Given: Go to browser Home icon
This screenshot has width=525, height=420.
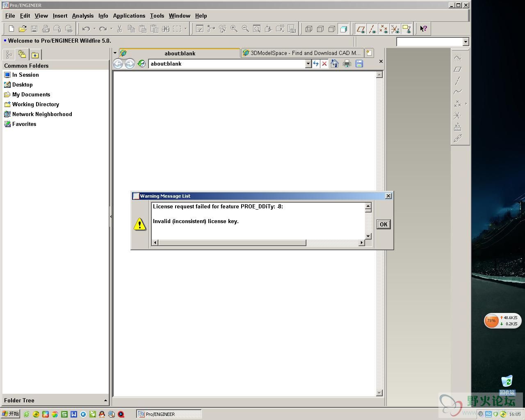Looking at the screenshot, I should (x=335, y=64).
